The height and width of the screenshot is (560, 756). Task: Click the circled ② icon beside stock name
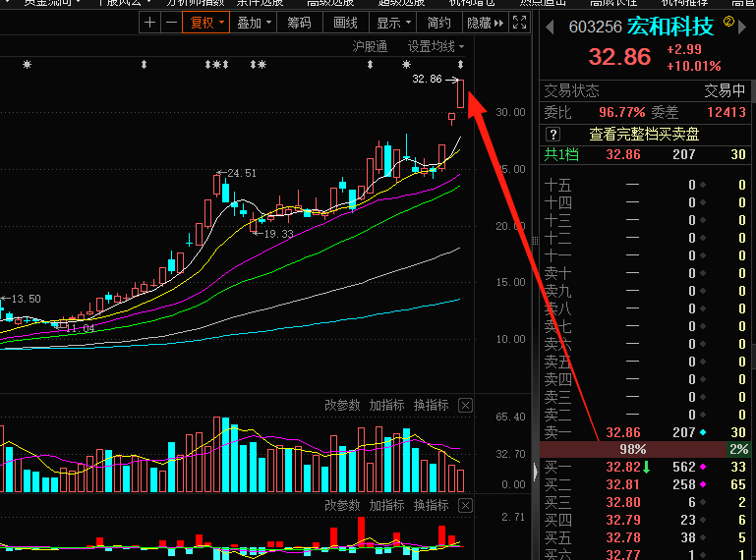tap(728, 22)
